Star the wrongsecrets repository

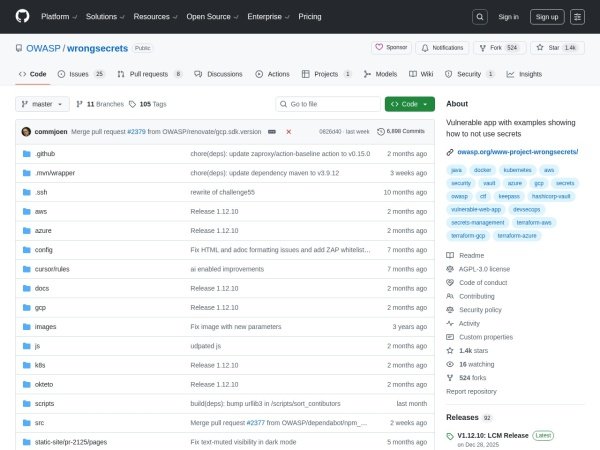point(557,47)
